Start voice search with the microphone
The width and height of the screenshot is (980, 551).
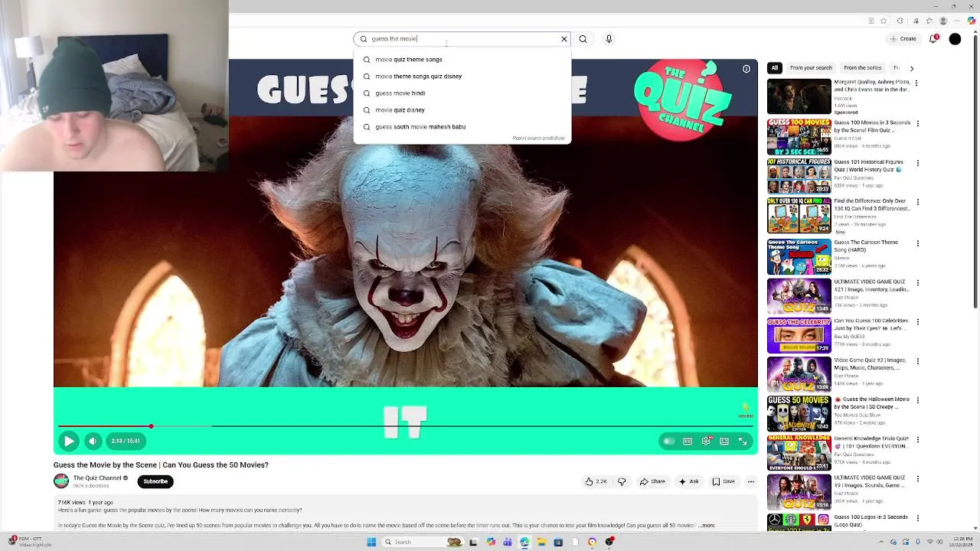[x=609, y=39]
